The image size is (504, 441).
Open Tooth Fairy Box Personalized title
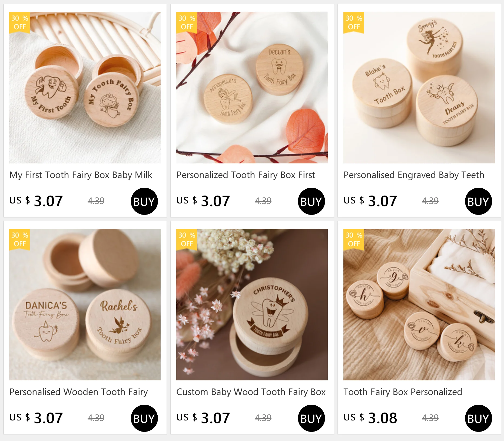403,392
